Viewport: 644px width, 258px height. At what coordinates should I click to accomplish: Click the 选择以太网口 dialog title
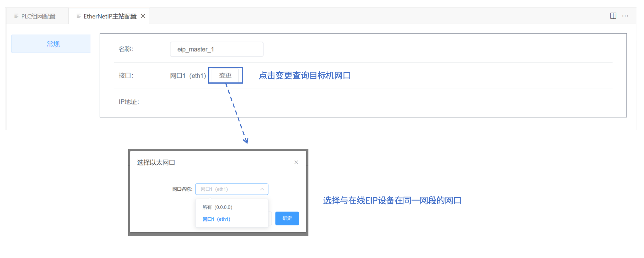(156, 163)
